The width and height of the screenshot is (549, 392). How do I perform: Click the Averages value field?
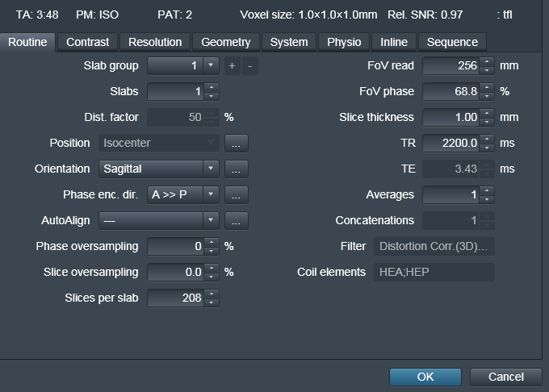coord(451,194)
